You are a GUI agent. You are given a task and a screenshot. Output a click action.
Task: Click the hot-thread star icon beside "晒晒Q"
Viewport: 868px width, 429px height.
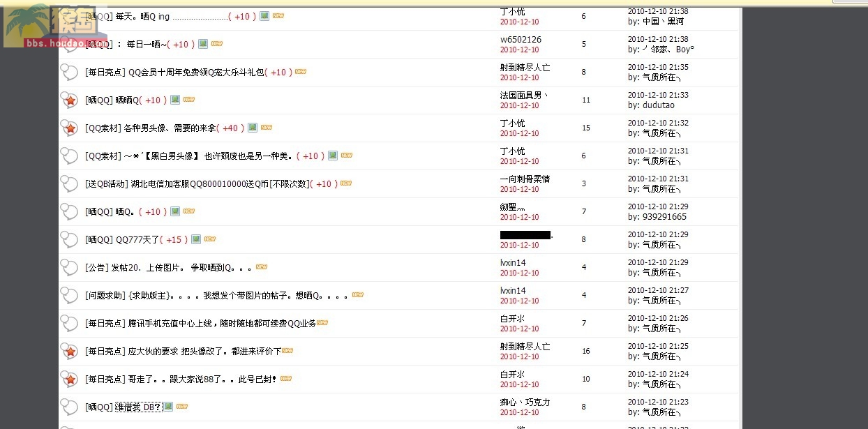69,100
